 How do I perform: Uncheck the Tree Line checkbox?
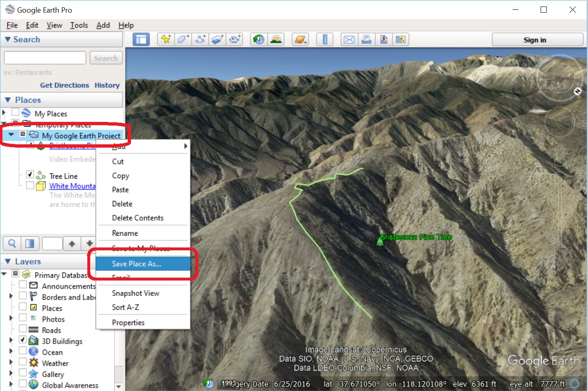coord(30,174)
